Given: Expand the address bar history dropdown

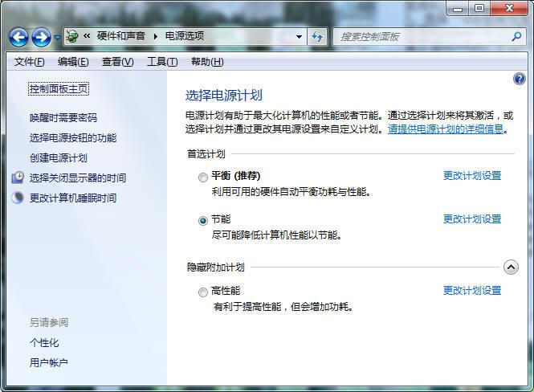Looking at the screenshot, I should 299,36.
